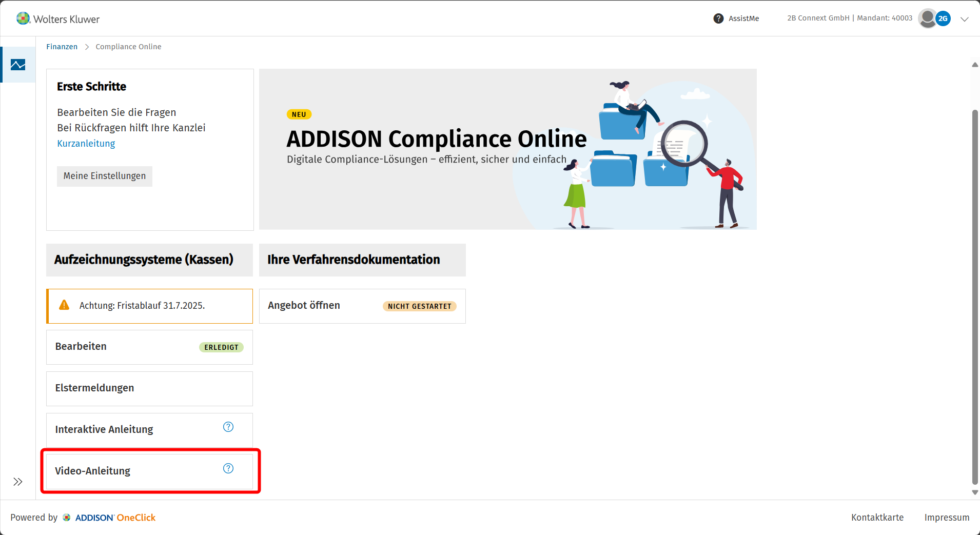Open the Bearbeiten entry marked Erledigt
The width and height of the screenshot is (980, 535).
[149, 347]
